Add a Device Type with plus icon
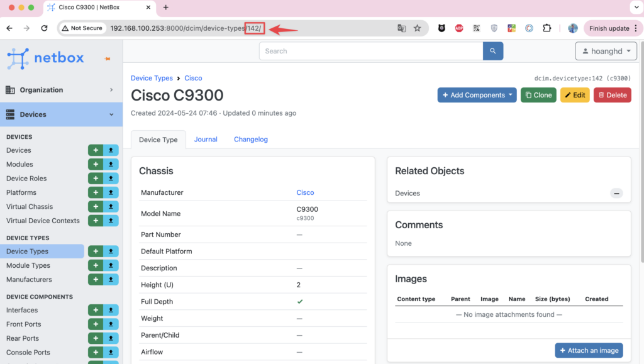The image size is (644, 364). point(96,251)
